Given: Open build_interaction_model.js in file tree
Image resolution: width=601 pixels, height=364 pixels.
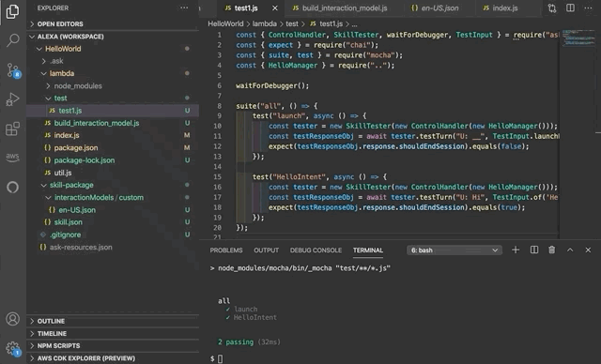Looking at the screenshot, I should coord(113,123).
